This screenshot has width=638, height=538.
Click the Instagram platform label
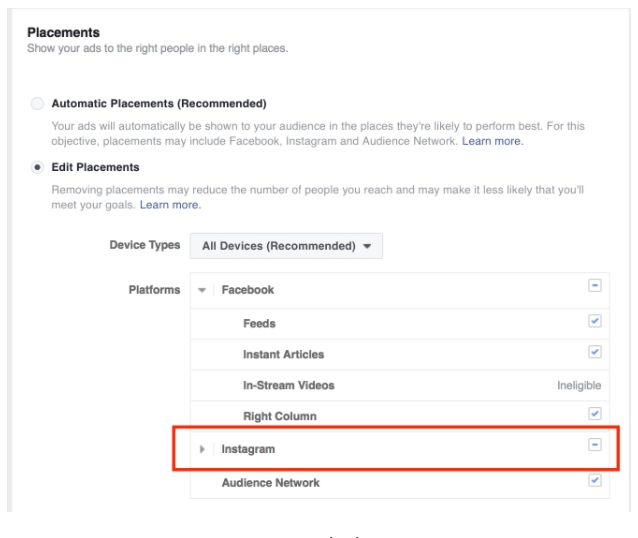pos(248,450)
